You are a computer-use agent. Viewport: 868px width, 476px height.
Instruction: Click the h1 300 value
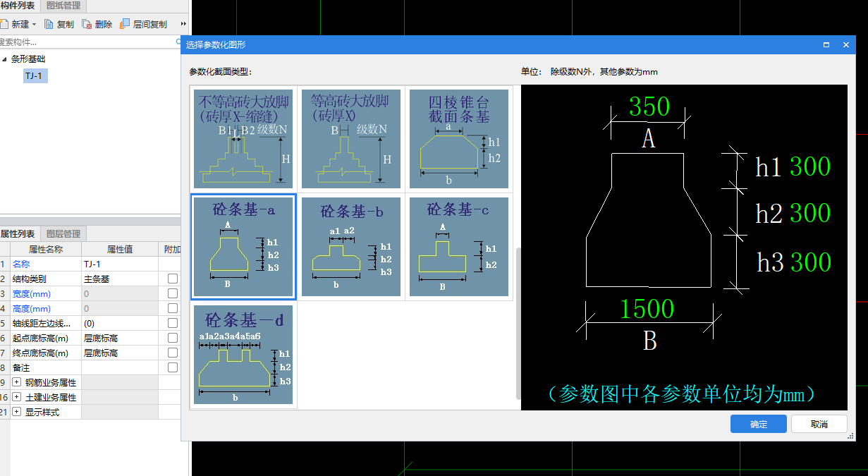click(x=810, y=166)
